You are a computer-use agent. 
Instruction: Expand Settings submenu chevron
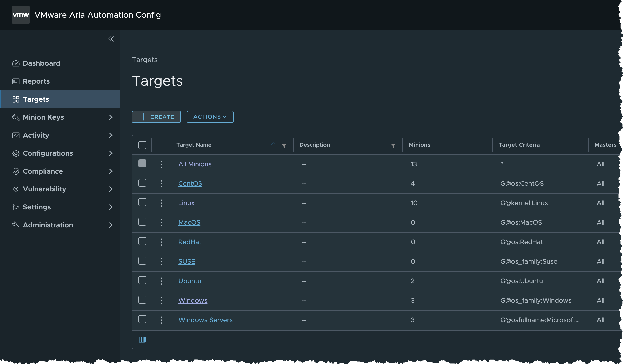[111, 207]
